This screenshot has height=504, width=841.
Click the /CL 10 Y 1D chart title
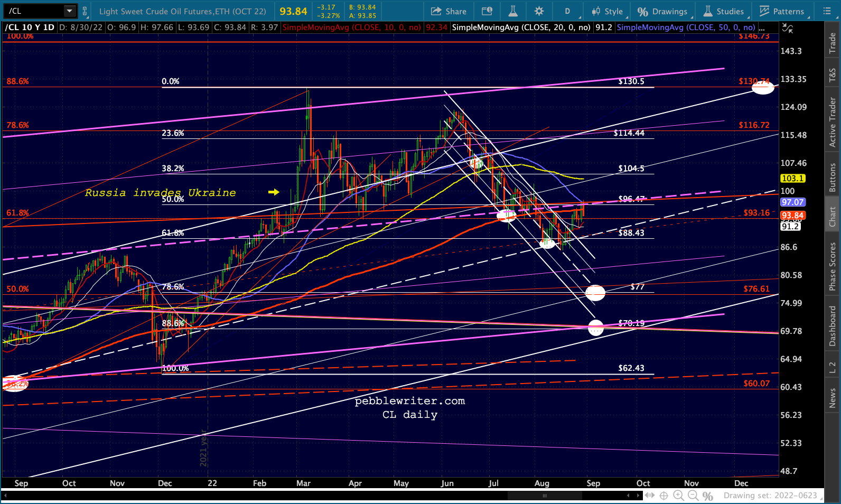(30, 27)
